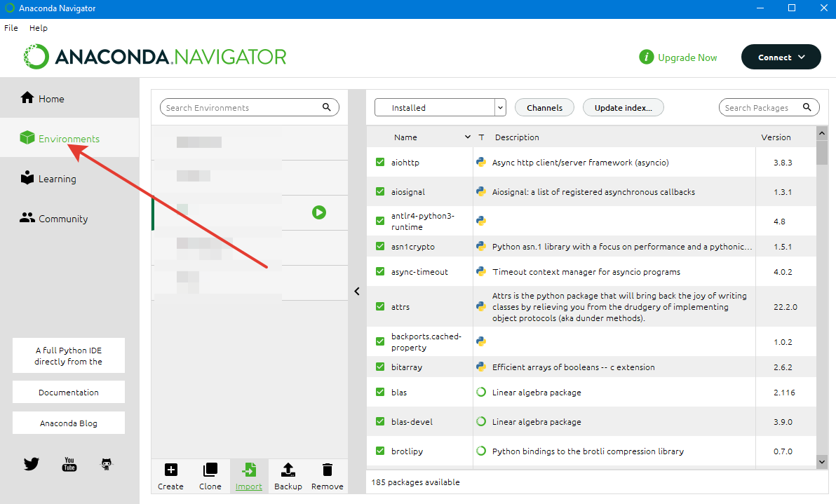
Task: Toggle the bitarray package checkbox
Action: [x=380, y=367]
